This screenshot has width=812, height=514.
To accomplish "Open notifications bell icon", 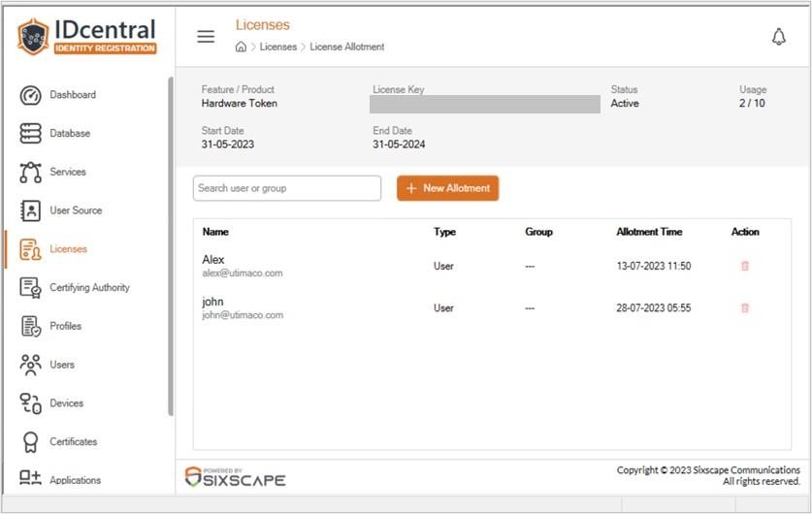I will pos(778,37).
